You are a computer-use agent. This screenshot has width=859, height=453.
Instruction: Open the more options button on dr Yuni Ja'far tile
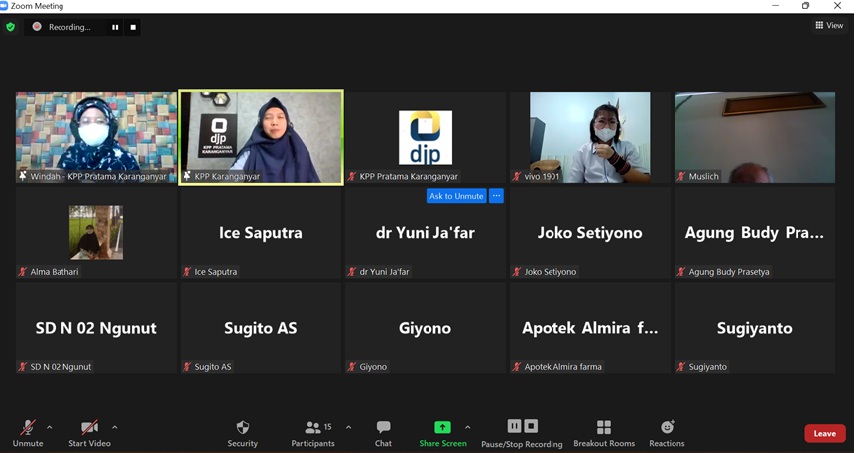496,196
